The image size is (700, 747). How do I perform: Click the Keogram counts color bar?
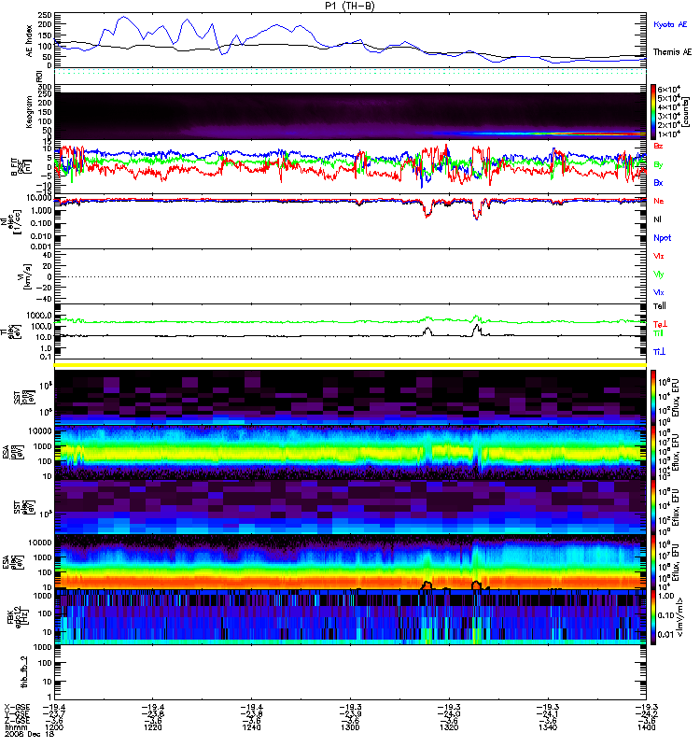point(653,112)
